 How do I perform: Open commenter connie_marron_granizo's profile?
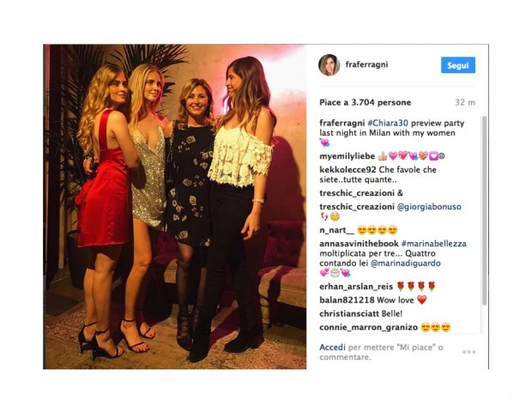point(368,327)
